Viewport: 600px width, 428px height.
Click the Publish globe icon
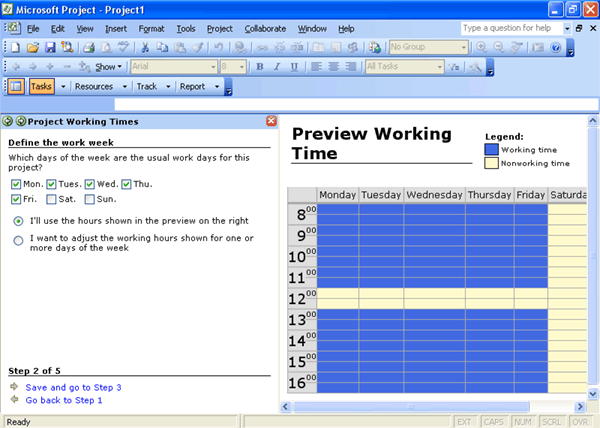click(x=375, y=47)
